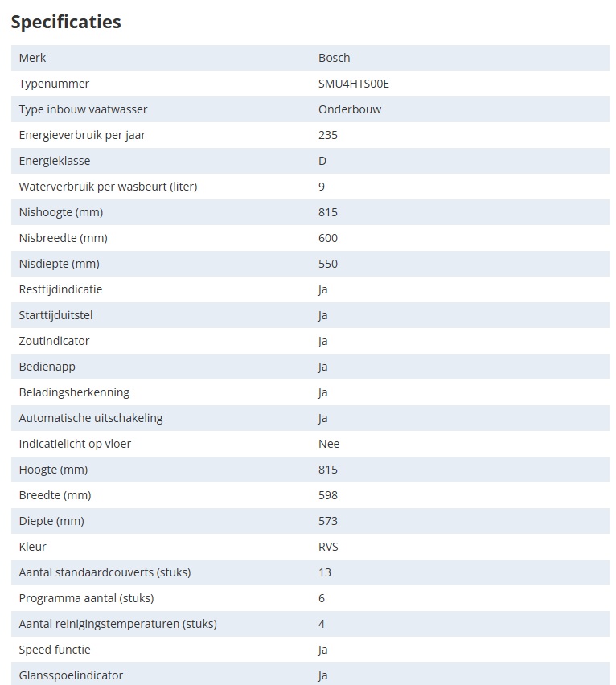
Task: Click the Beladingsherkenning label
Action: click(74, 392)
